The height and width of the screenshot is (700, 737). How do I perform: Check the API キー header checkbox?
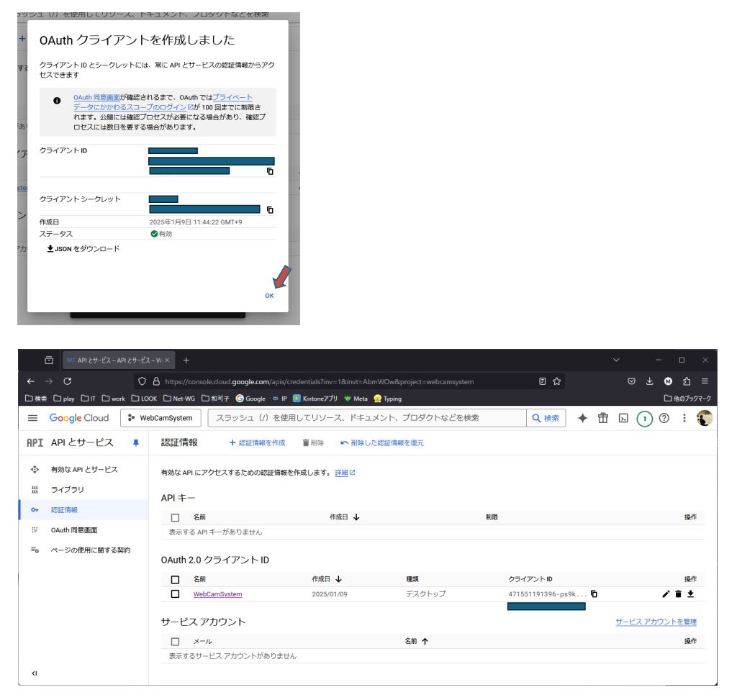(176, 517)
